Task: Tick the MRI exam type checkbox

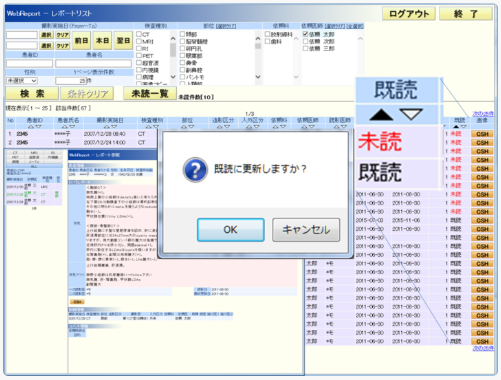Action: [x=139, y=41]
